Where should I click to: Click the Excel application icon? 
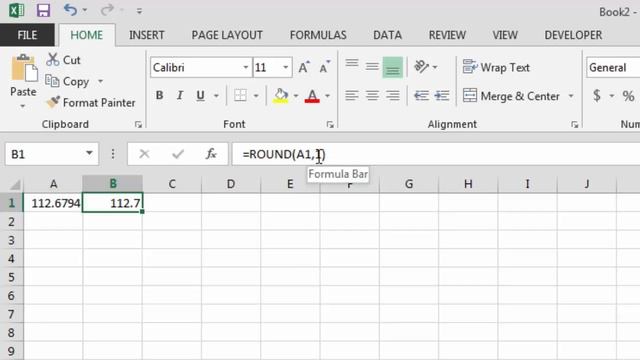click(x=17, y=10)
